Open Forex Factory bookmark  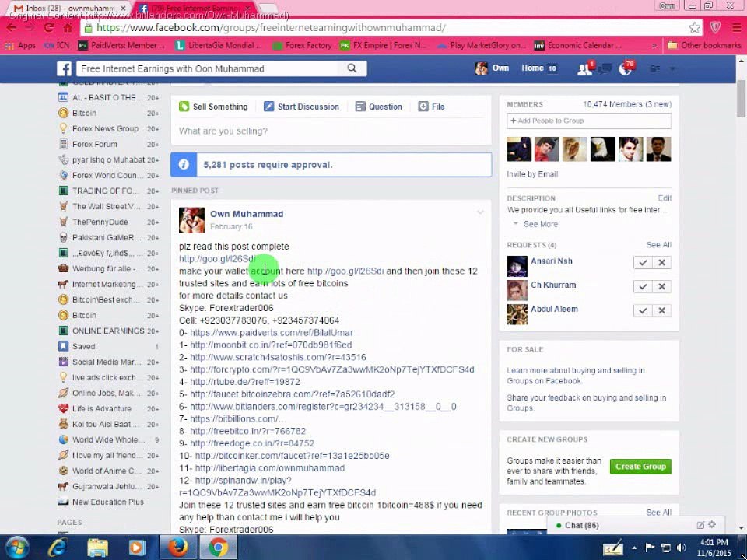click(x=302, y=45)
